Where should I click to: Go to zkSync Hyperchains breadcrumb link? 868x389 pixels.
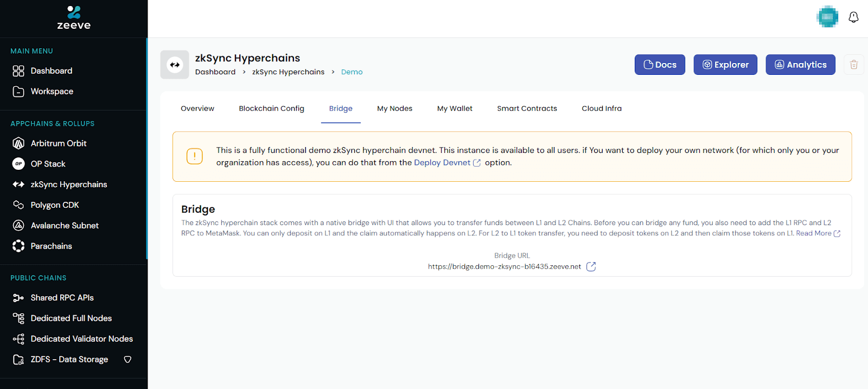288,72
